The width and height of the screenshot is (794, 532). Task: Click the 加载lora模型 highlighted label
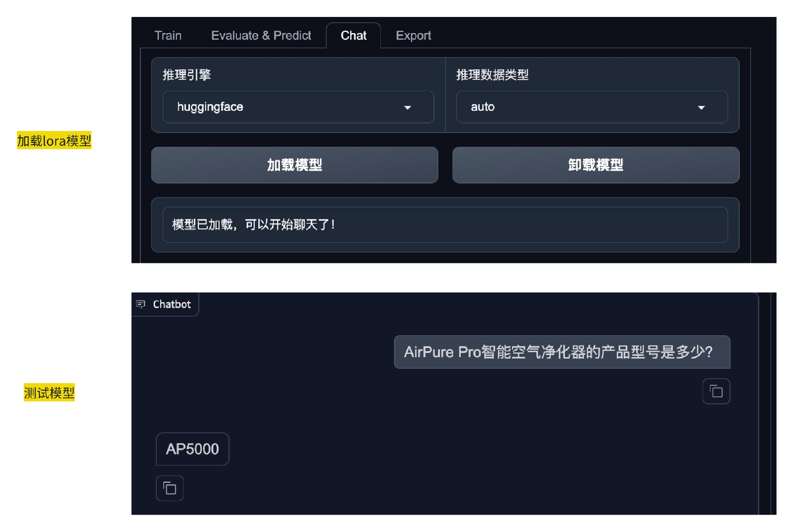54,141
